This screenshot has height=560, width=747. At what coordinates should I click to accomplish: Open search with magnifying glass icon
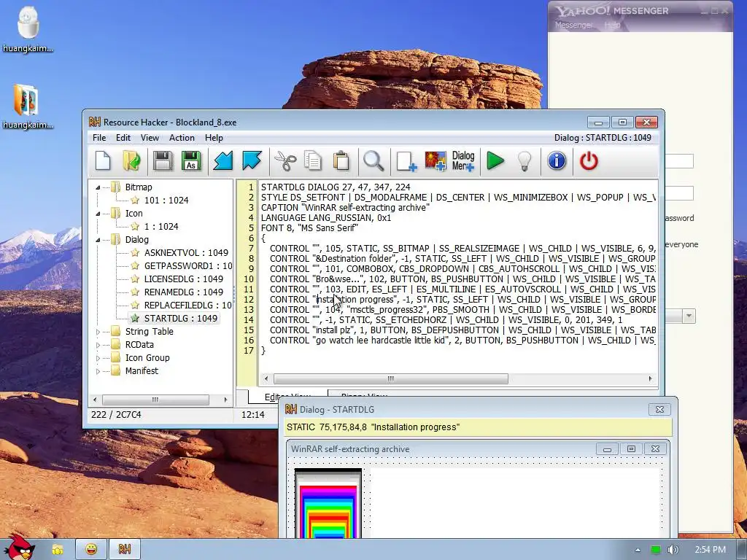[373, 161]
